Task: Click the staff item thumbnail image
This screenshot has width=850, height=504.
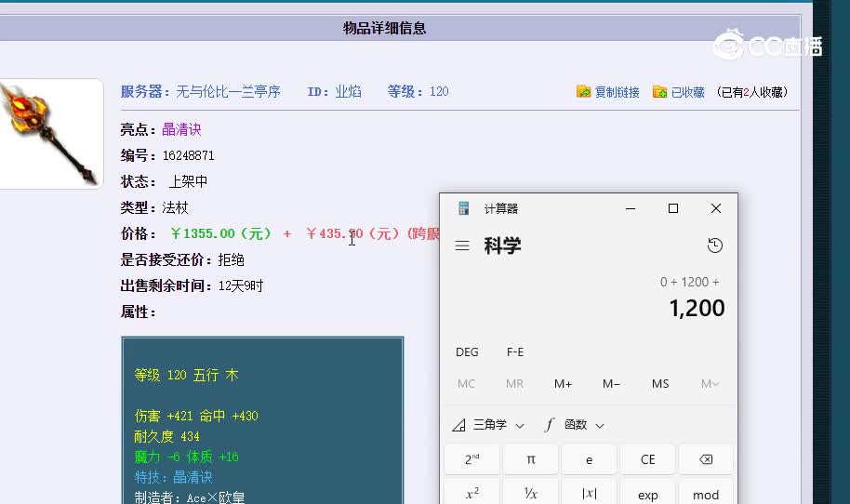Action: coord(50,134)
